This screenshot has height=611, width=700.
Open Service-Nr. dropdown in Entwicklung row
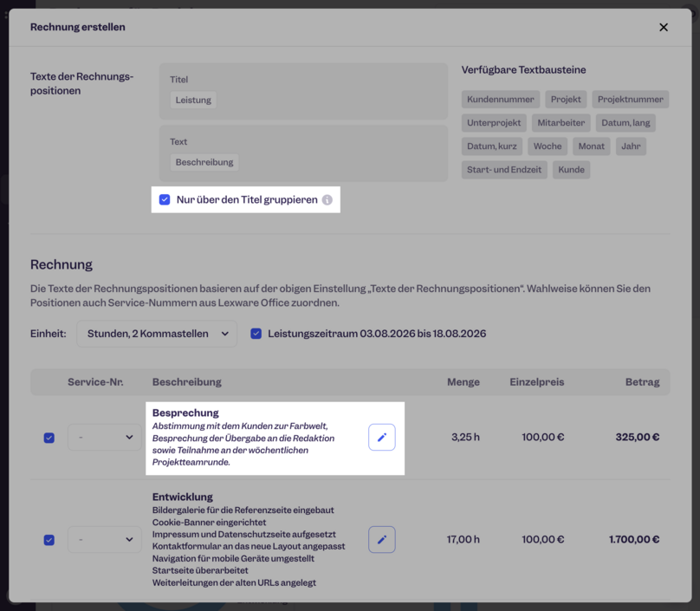coord(105,540)
